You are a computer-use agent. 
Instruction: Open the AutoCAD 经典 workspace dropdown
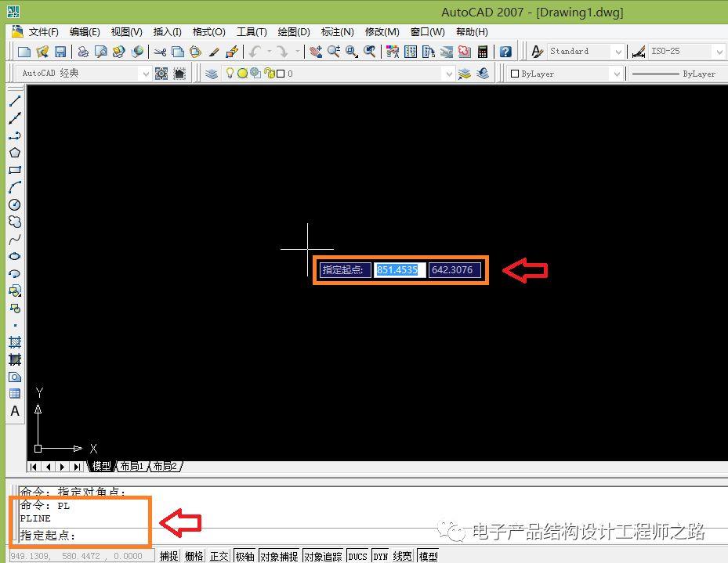(x=145, y=74)
